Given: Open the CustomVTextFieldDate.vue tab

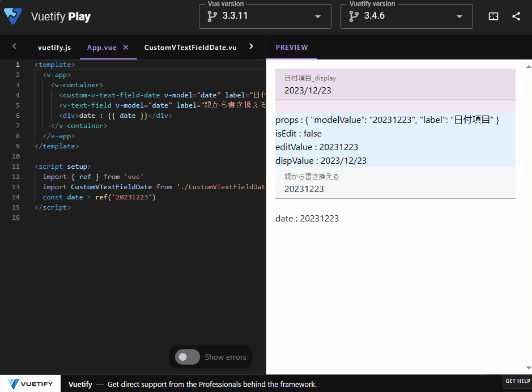Looking at the screenshot, I should click(190, 47).
